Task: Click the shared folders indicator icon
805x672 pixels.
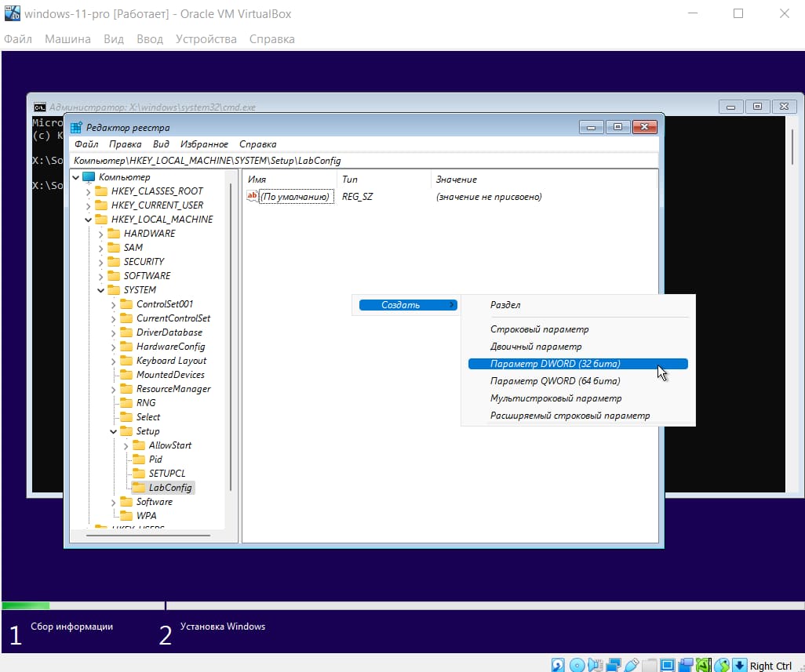Action: 650,665
